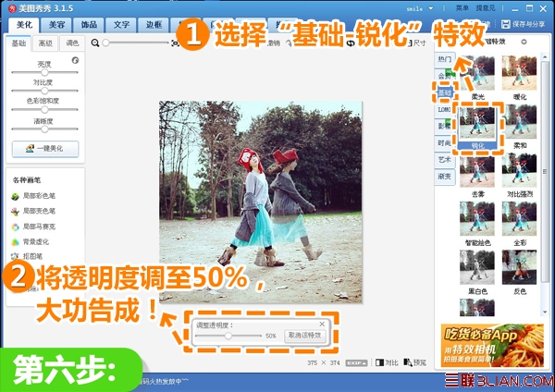Open 保存与分享 save and share

click(524, 24)
